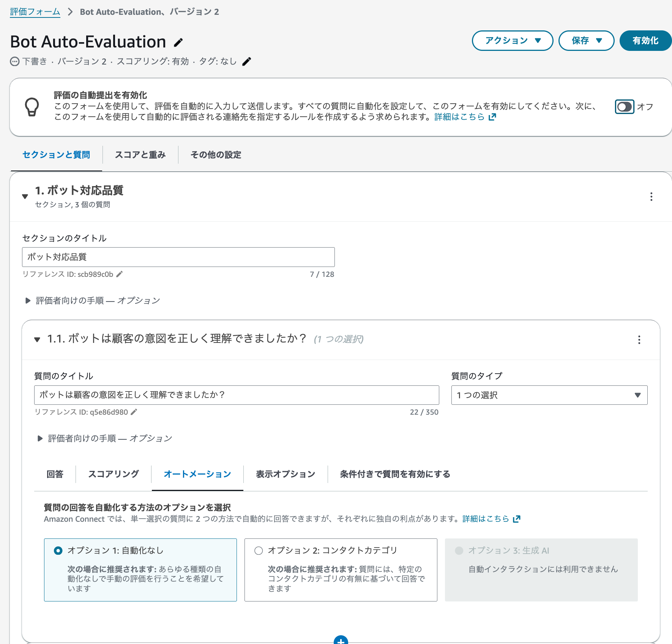This screenshot has height=644, width=672.
Task: Collapse section 1 using its disclosure triangle
Action: coord(24,196)
